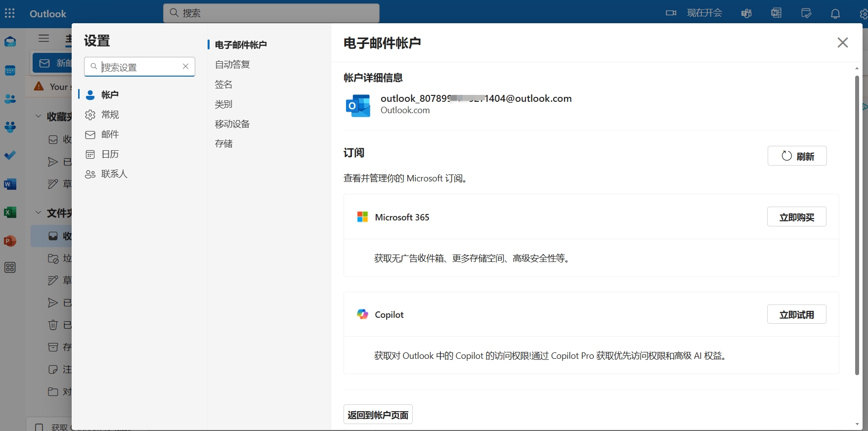Click the New mail button

[52, 63]
